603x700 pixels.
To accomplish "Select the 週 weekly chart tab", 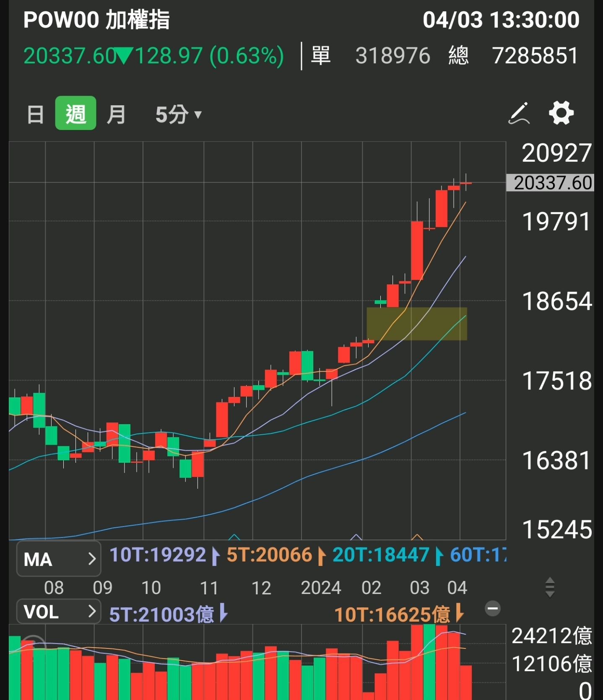I will (x=75, y=113).
